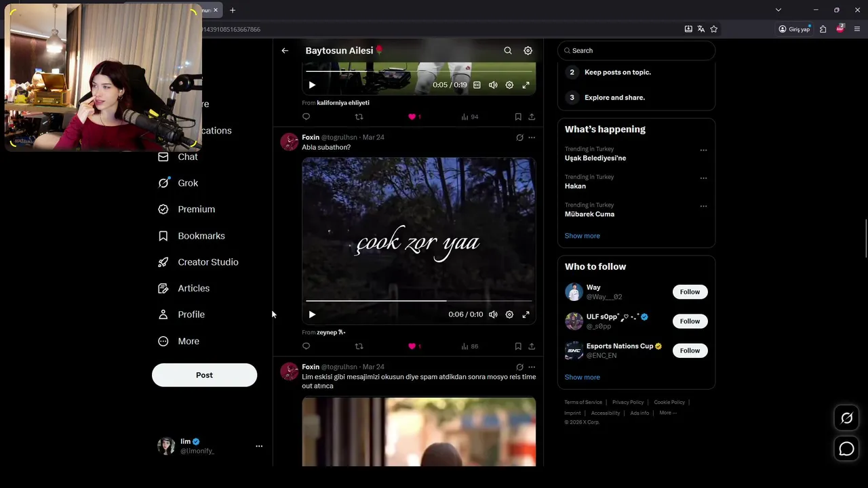Seek progress bar of 0:05 / 0:19 video
Viewport: 868px width, 488px height.
pyautogui.click(x=418, y=70)
